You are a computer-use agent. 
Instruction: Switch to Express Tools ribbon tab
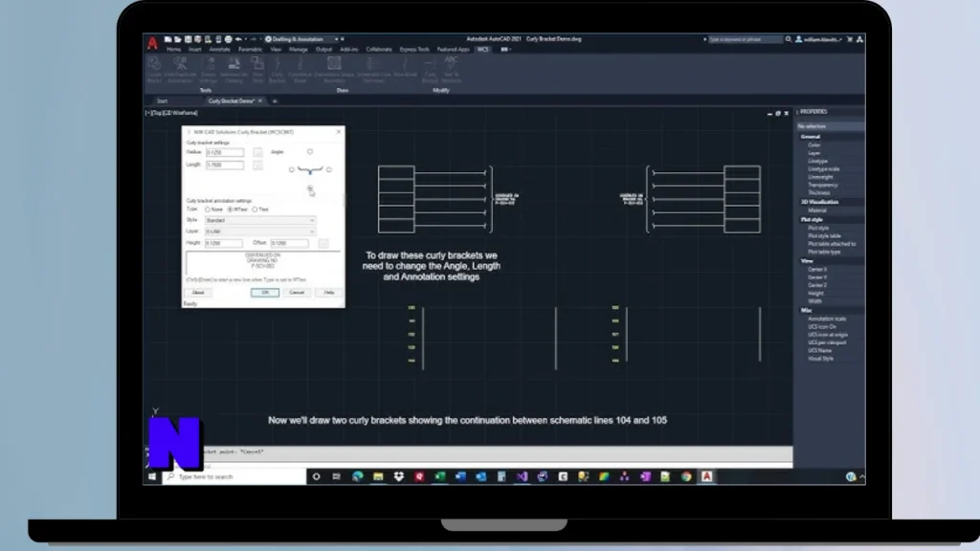point(414,50)
